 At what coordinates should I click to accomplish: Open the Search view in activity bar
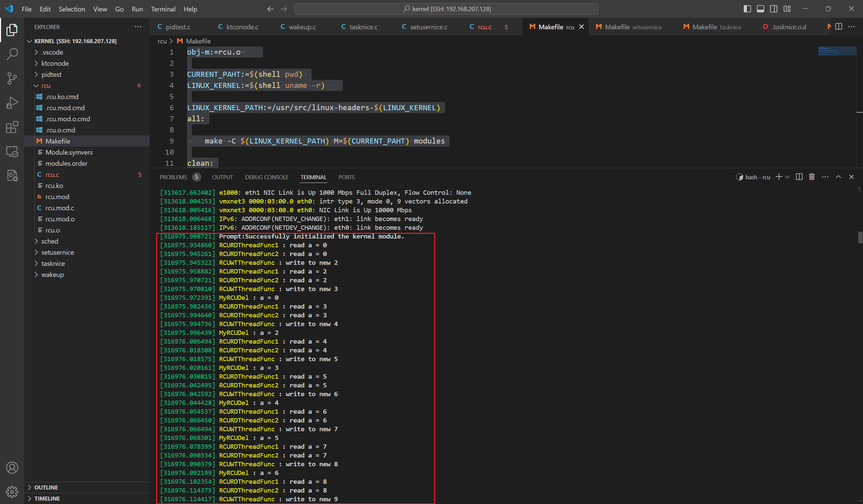tap(12, 54)
